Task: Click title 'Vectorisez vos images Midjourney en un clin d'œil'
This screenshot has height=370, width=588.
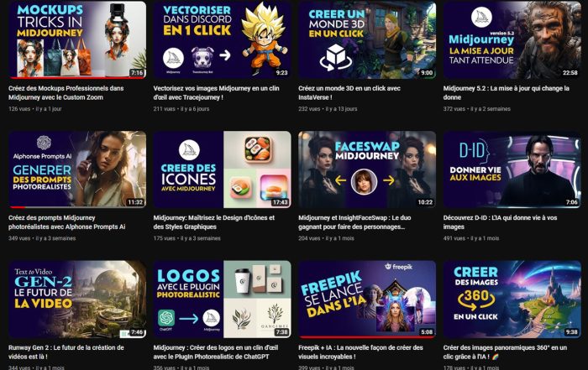Action: [x=217, y=92]
